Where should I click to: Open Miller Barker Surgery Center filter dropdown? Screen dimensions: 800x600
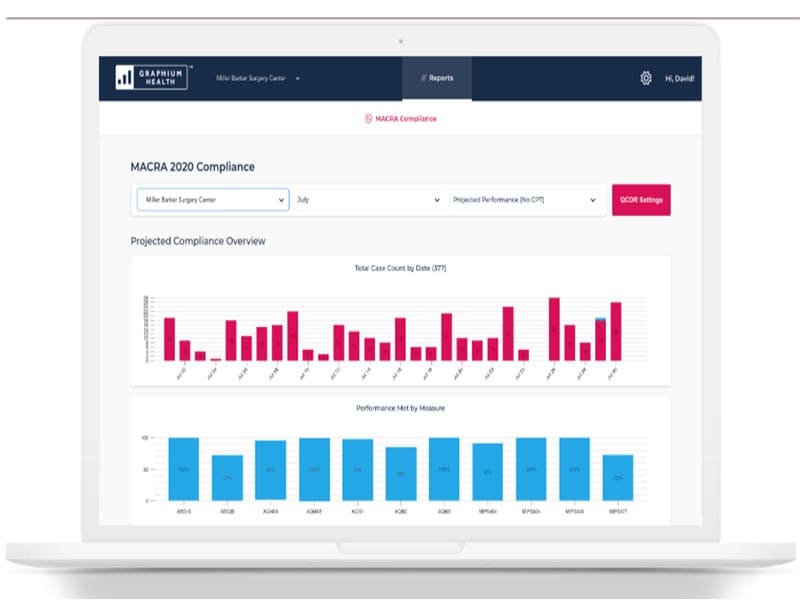point(213,199)
